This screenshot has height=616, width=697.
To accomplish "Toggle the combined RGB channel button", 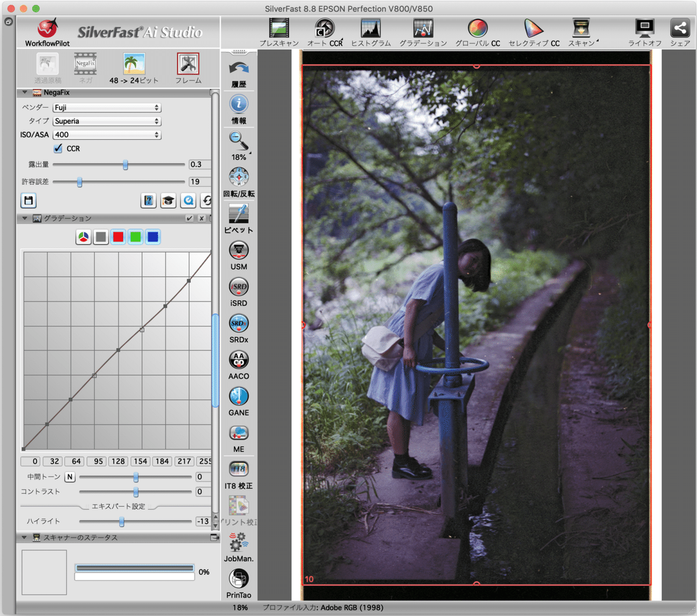I will point(84,237).
